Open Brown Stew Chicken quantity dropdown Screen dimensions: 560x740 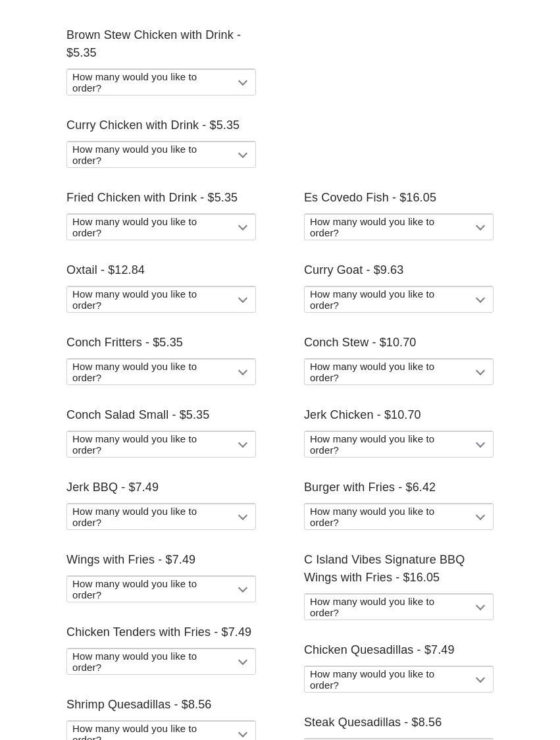pos(161,82)
